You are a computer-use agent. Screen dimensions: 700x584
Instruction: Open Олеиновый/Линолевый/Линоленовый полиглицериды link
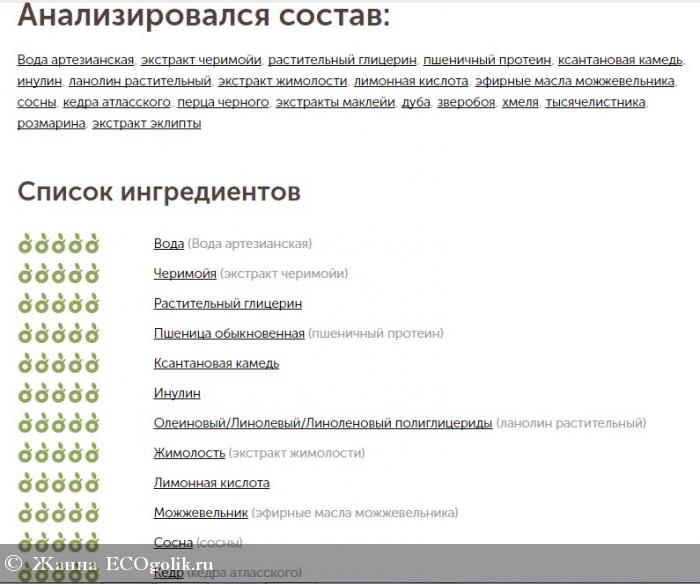pos(323,423)
